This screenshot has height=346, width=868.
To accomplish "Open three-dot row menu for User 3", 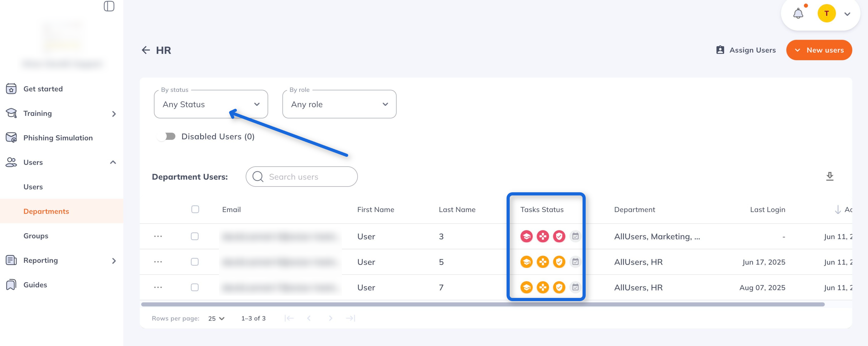I will [x=158, y=236].
